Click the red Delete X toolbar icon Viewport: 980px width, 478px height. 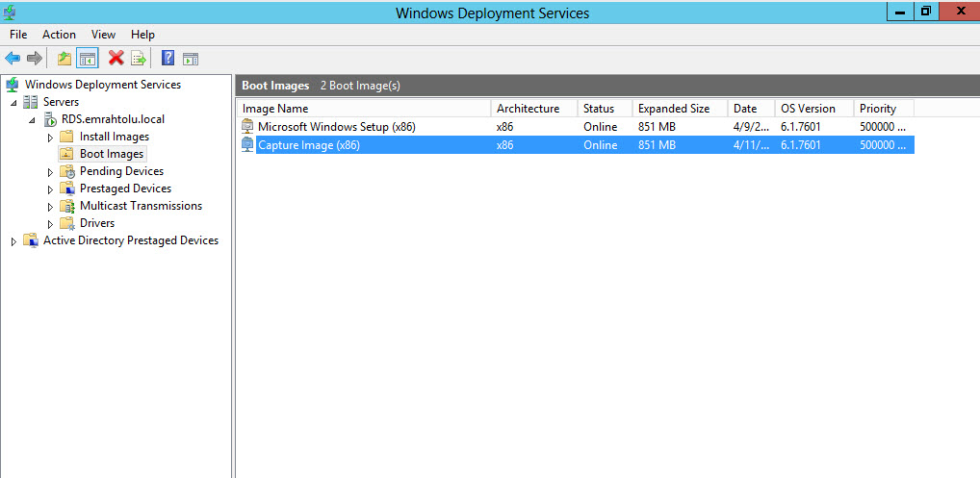[x=116, y=59]
